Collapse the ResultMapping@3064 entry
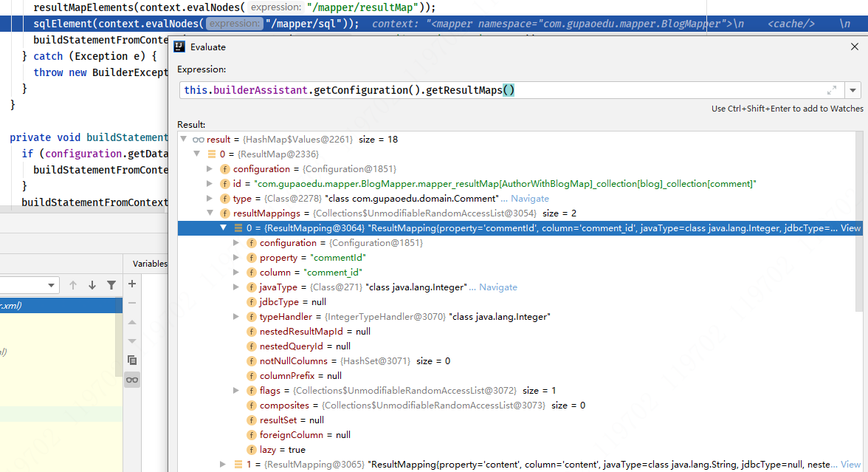This screenshot has height=472, width=868. [x=224, y=228]
